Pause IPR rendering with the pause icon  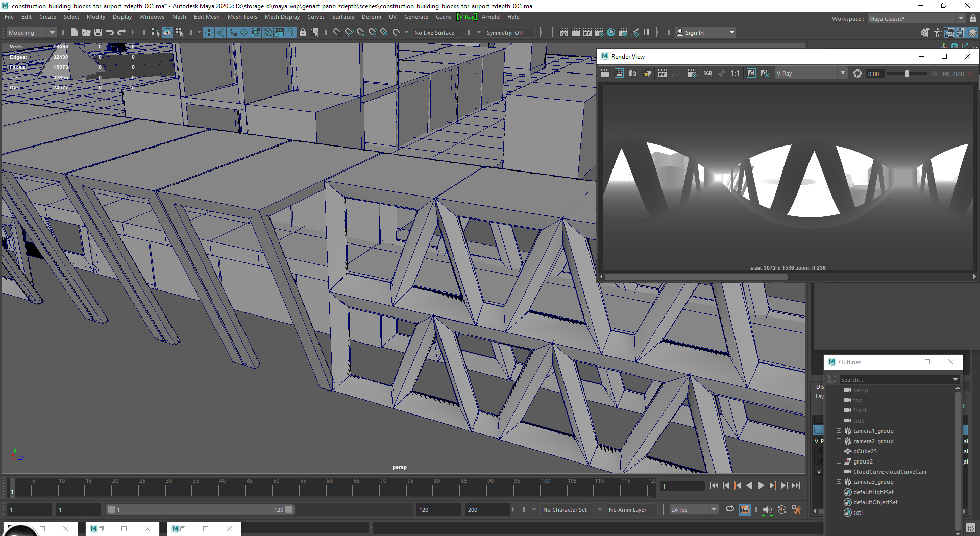pos(646,32)
